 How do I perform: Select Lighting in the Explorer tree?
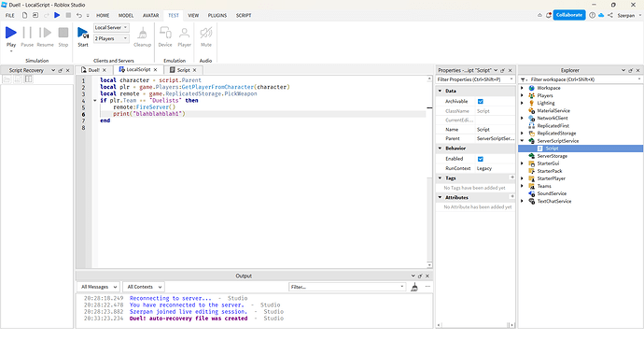tap(546, 103)
